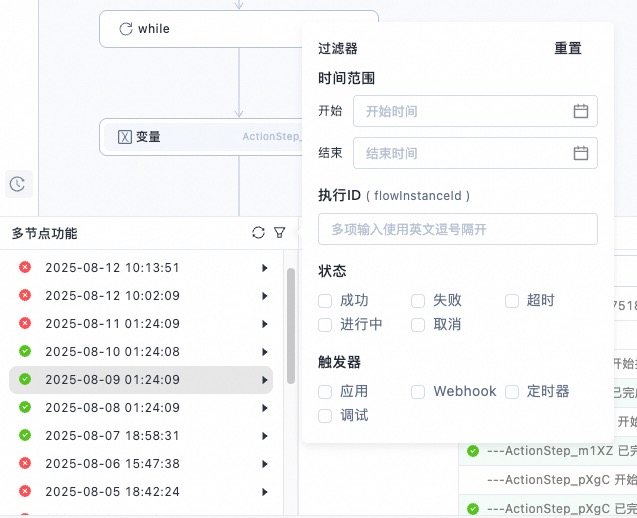Expand run 2025-08-11 01:24:09 arrow
This screenshot has height=518, width=637.
[265, 324]
